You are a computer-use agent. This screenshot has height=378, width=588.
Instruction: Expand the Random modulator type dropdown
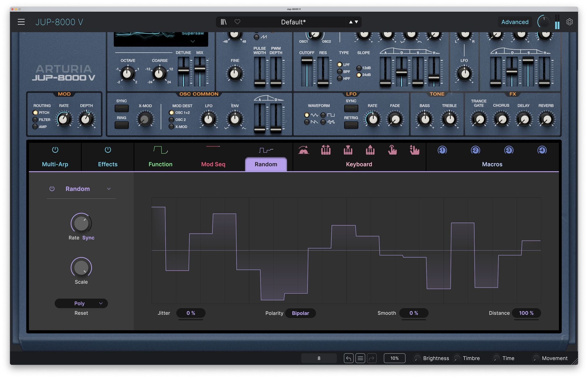point(109,189)
